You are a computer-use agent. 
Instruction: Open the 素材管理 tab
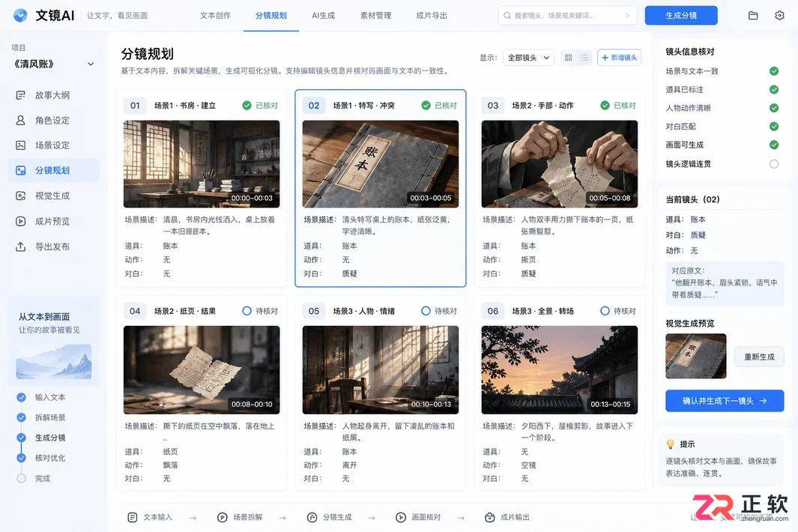[375, 15]
